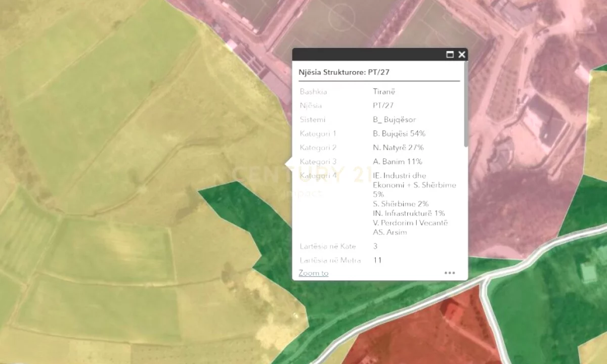
Task: Click the popup title 'Njësia Strukturore: PT/27'
Action: click(x=344, y=72)
